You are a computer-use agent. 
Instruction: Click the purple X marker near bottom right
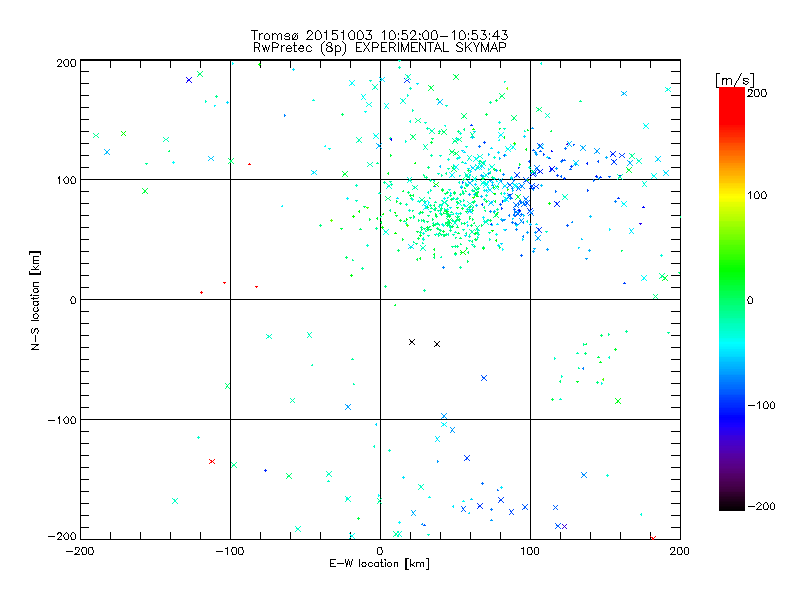[564, 526]
